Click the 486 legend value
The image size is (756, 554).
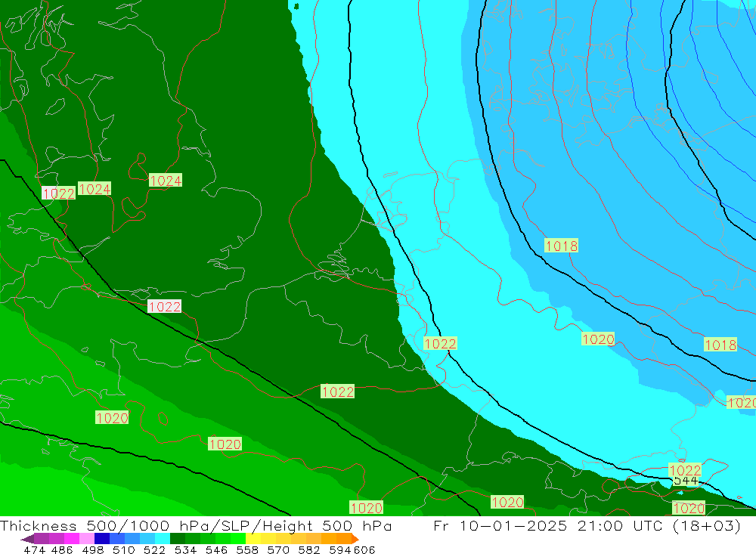(62, 549)
